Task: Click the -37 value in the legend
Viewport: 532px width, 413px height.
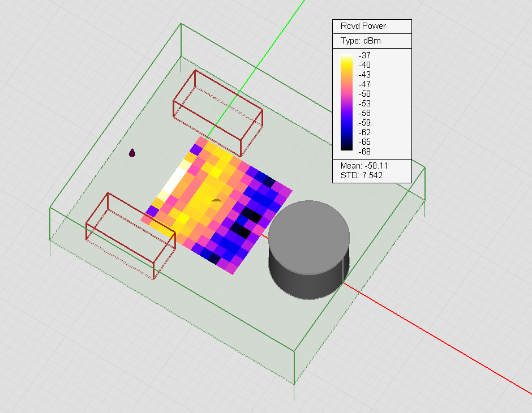Action: tap(364, 55)
